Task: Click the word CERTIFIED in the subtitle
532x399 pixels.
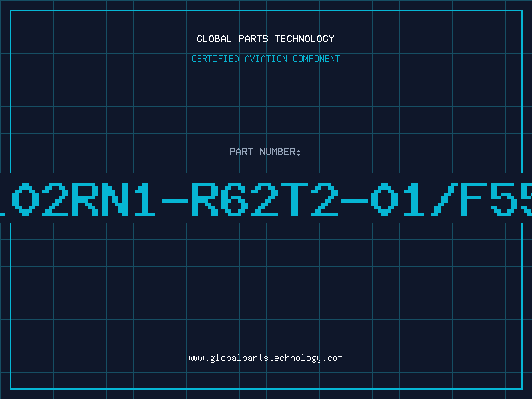Action: pos(215,59)
